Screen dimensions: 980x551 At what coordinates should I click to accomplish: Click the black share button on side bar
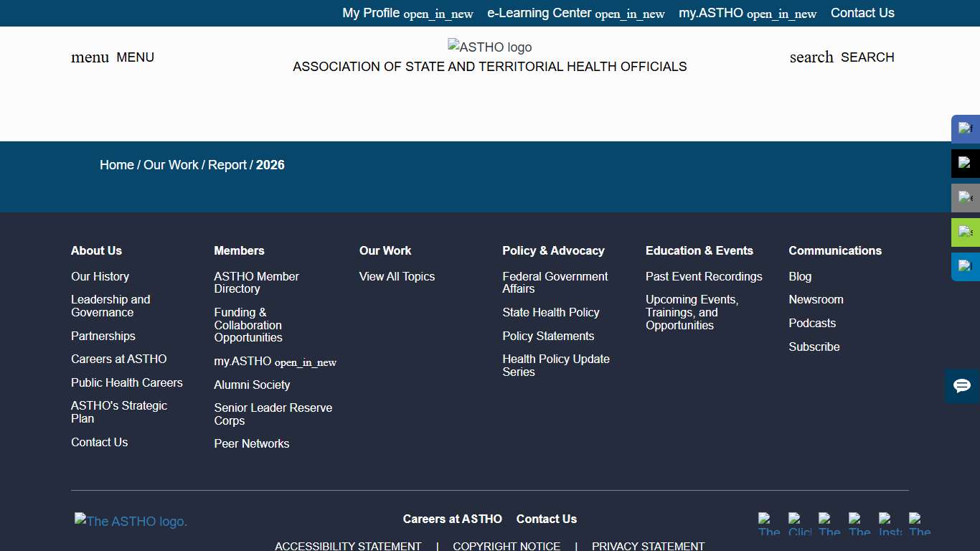965,164
